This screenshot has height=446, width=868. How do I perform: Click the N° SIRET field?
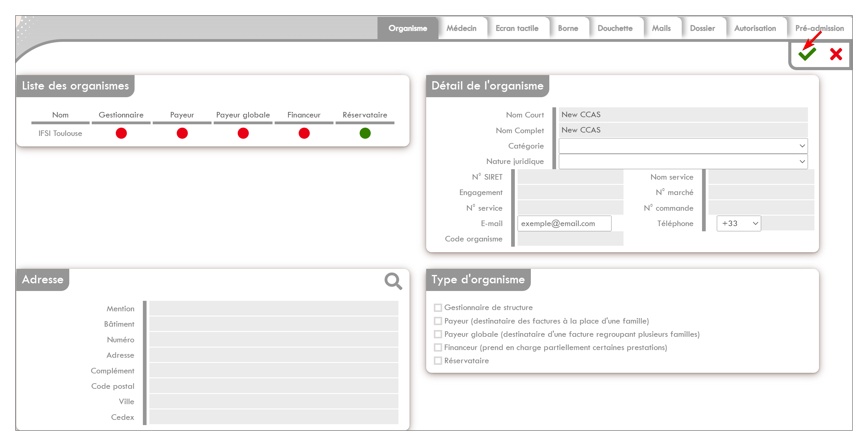570,177
